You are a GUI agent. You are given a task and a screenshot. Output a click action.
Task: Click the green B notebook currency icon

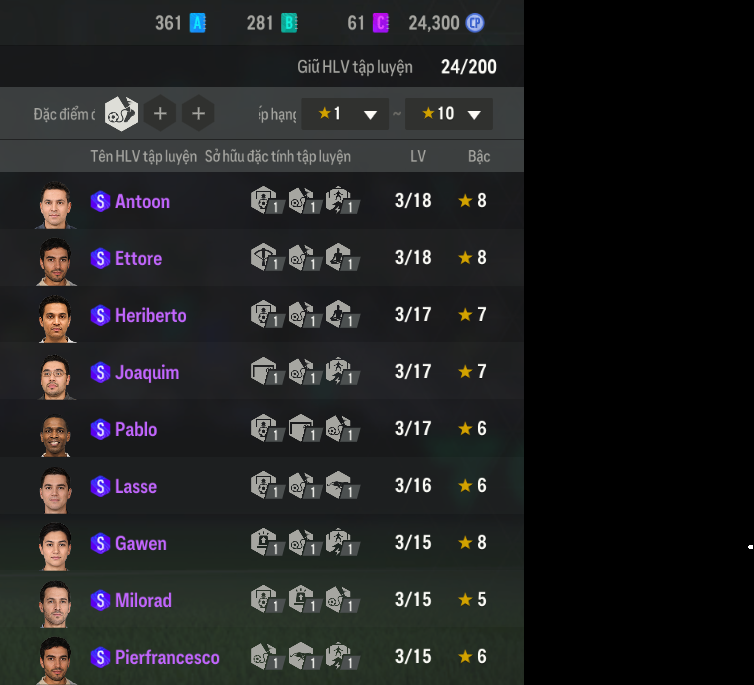[289, 23]
